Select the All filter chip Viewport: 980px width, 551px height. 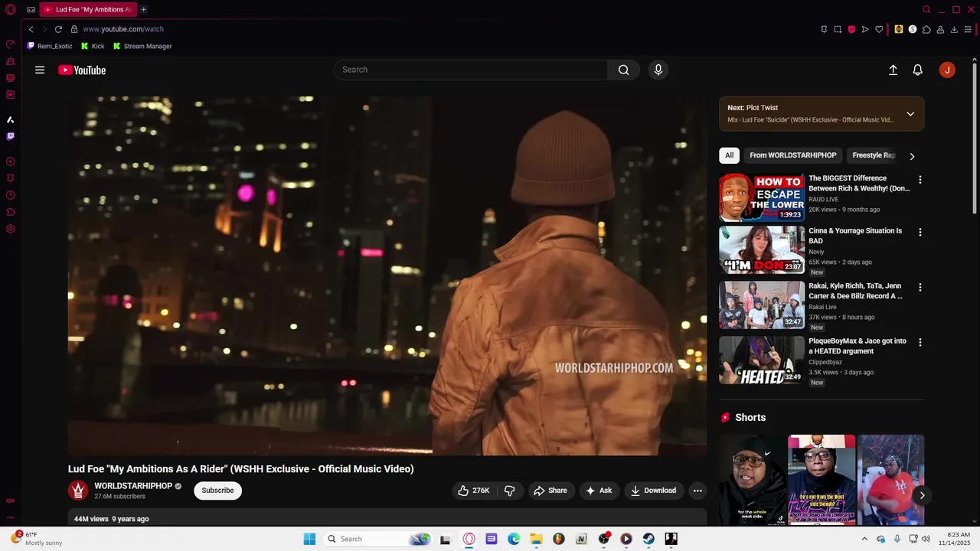click(x=729, y=155)
